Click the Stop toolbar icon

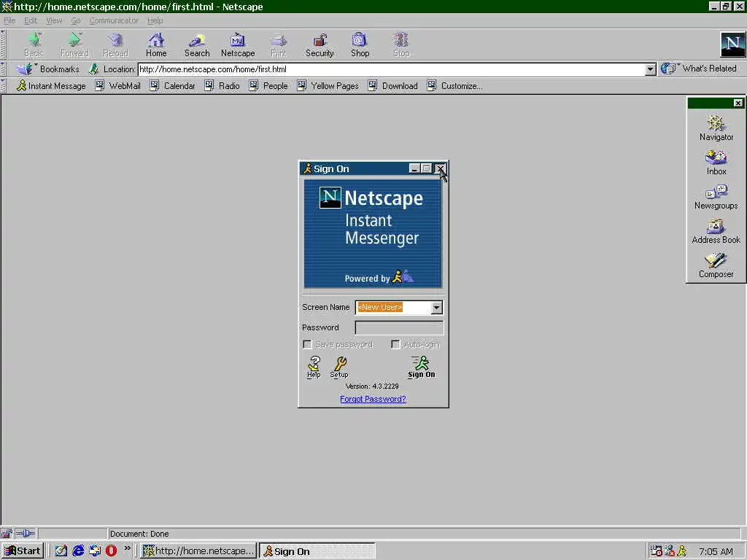401,45
